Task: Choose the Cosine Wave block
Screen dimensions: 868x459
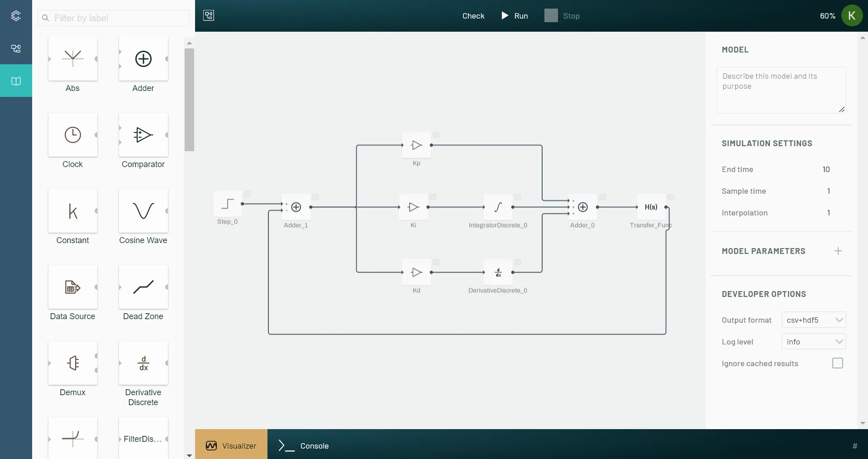Action: [143, 211]
